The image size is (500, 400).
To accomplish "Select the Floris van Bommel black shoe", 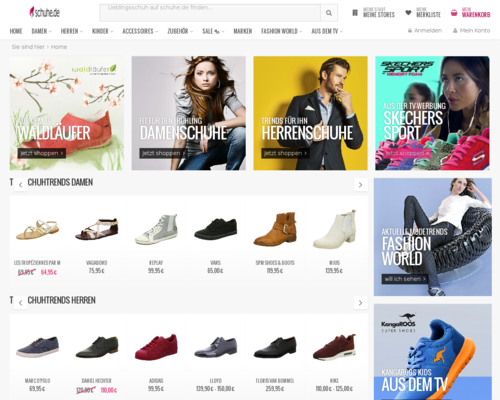I will [x=275, y=347].
